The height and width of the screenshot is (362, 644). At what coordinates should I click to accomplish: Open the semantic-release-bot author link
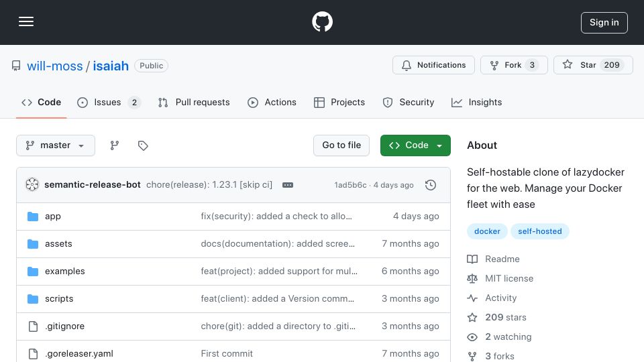(x=93, y=185)
